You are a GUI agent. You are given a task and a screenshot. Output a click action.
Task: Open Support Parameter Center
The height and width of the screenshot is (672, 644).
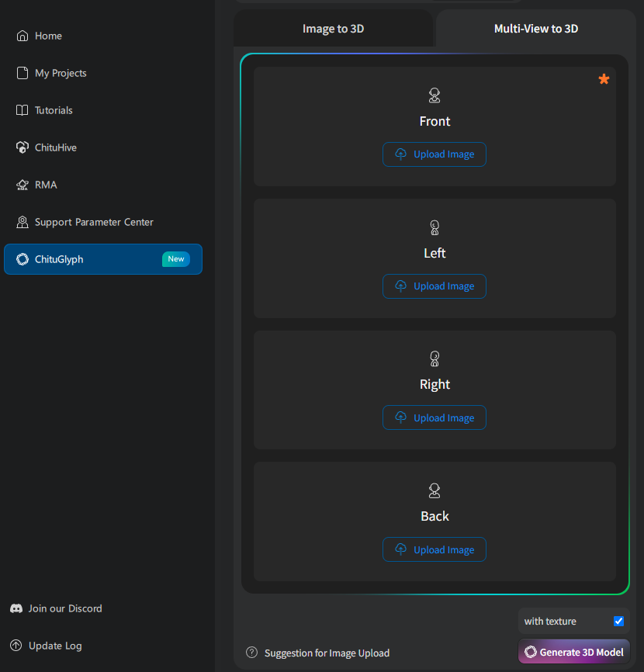click(x=103, y=223)
